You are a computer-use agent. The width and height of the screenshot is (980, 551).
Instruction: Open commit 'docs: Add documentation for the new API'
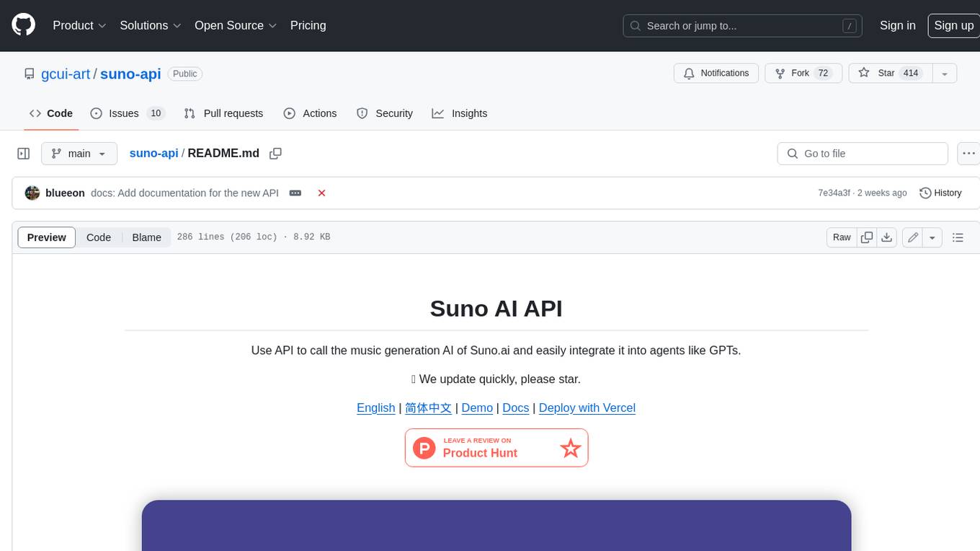point(184,193)
